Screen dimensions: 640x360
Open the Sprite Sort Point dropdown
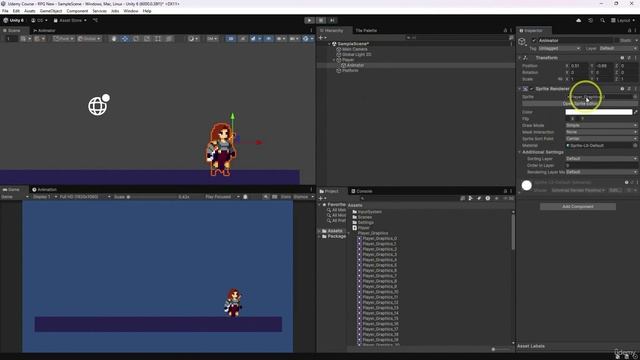(x=601, y=139)
